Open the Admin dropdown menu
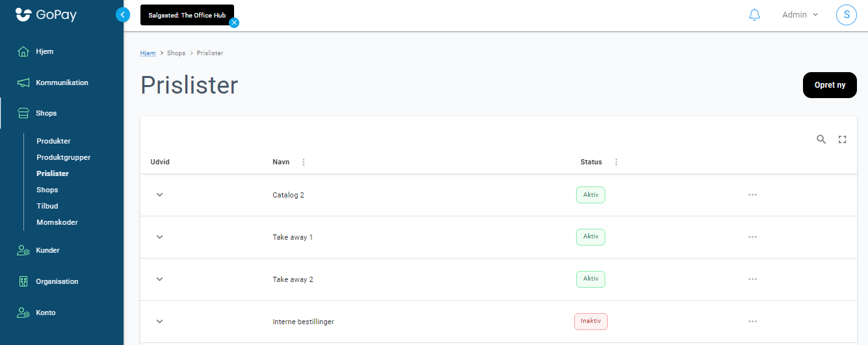This screenshot has height=345, width=868. [x=800, y=15]
